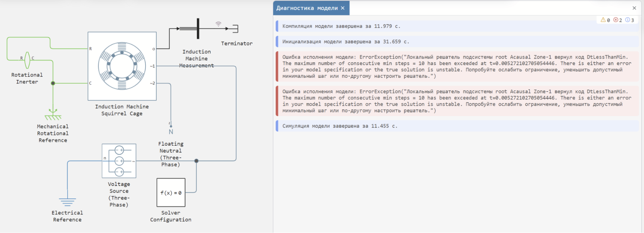Click the wireless signal icon near Terminator
Image resolution: width=644 pixels, height=233 pixels.
point(218,24)
